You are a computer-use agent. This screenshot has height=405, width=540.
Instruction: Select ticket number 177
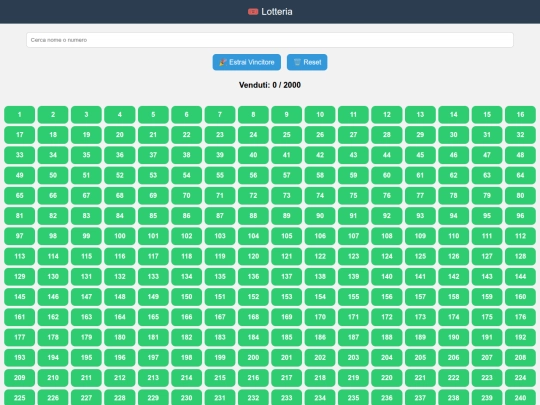(20, 338)
